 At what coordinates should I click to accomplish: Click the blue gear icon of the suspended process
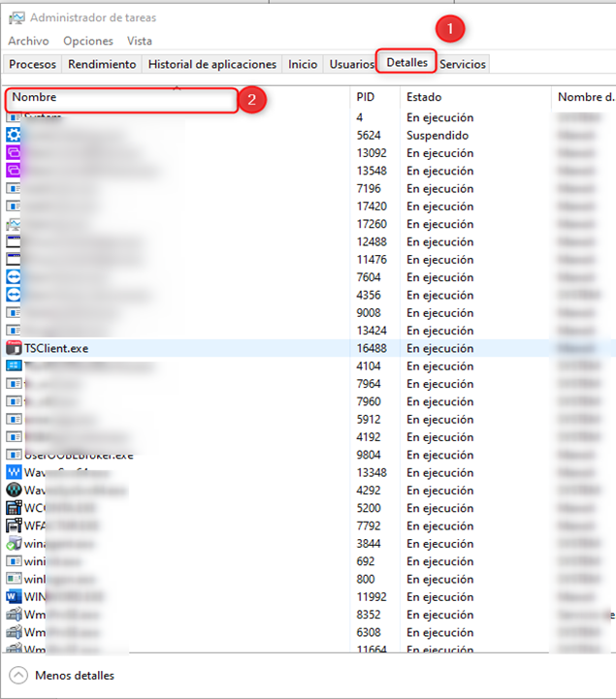coord(14,135)
